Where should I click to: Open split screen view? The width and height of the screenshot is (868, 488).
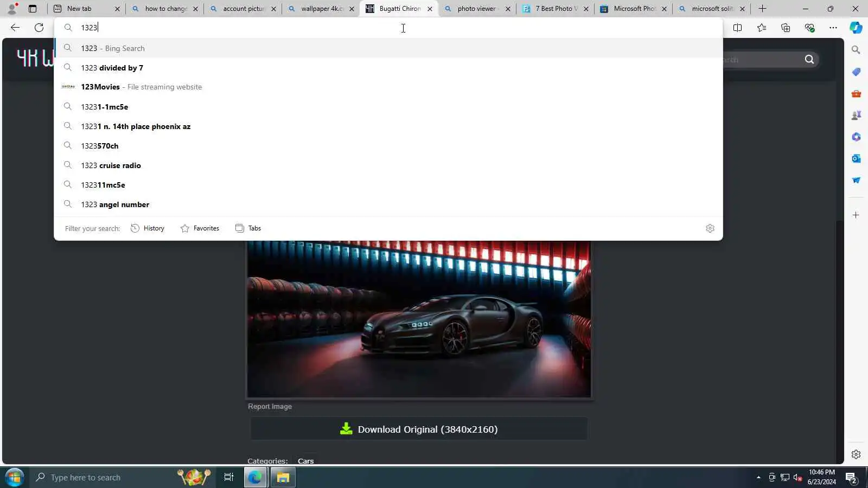click(x=737, y=28)
